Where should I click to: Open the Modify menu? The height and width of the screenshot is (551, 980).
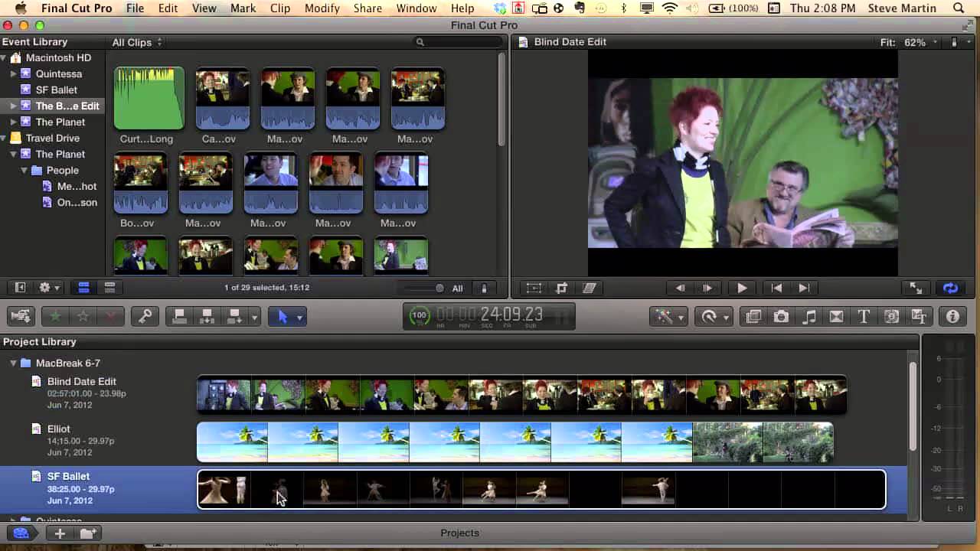click(322, 8)
